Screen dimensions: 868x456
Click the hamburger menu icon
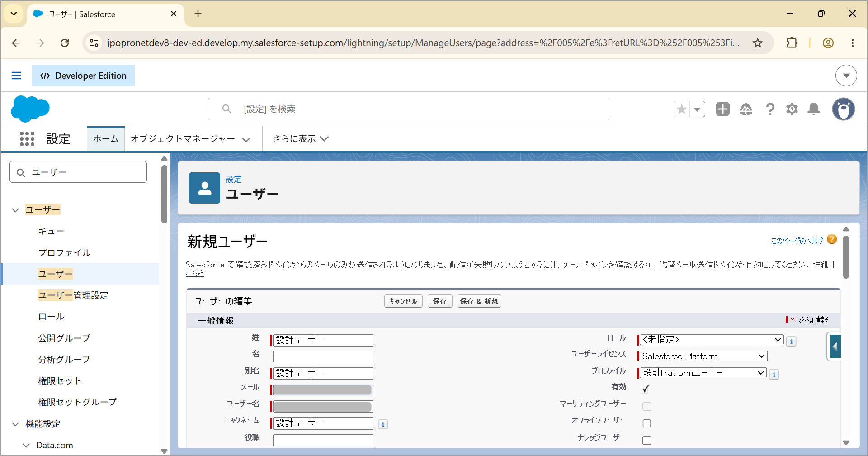[16, 76]
